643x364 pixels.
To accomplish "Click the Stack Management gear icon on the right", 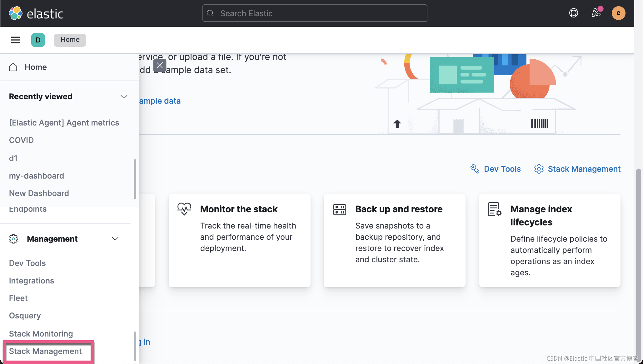I will pos(539,169).
